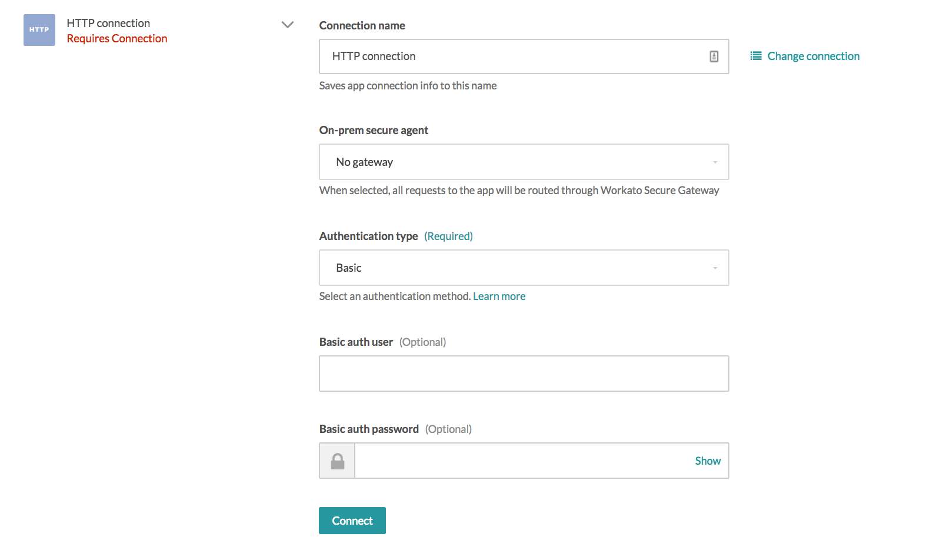Click the Basic value in authentication selector
Image resolution: width=940 pixels, height=560 pixels.
(348, 268)
